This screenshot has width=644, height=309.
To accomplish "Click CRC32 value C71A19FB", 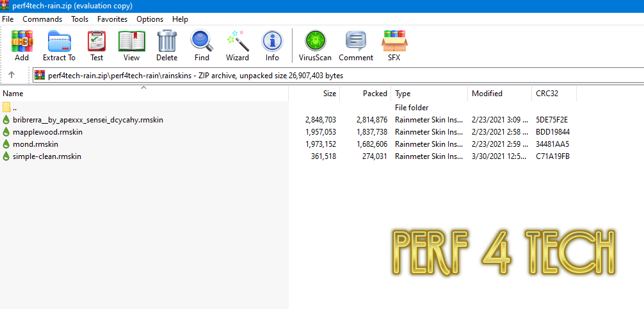I will click(552, 157).
